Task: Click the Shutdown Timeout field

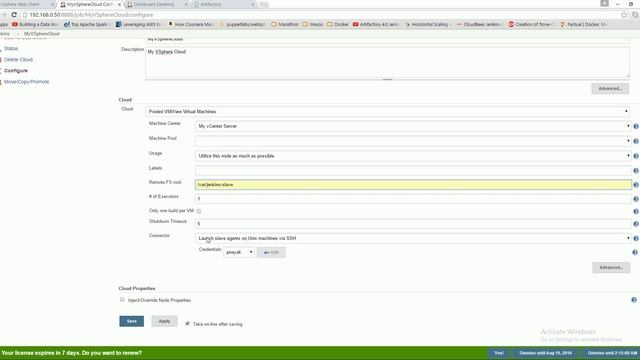Action: (413, 224)
